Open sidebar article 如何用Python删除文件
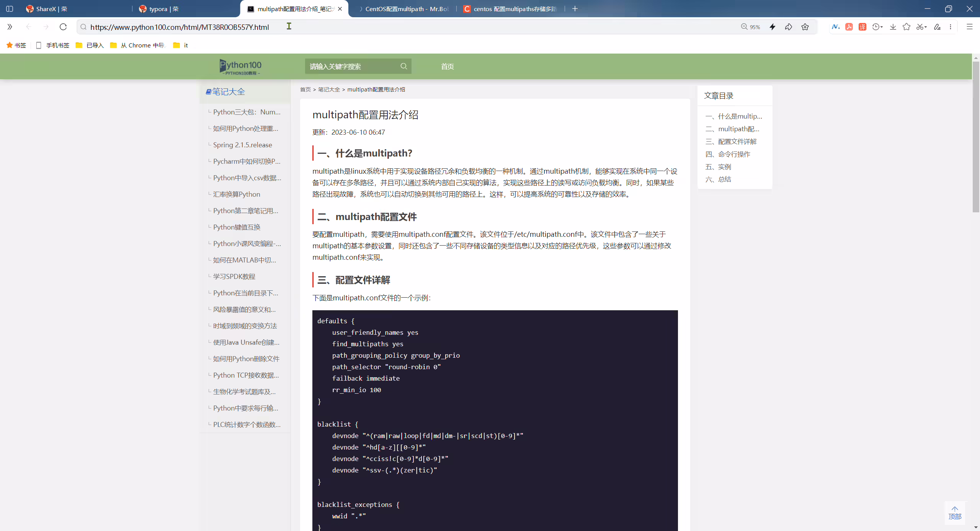 (x=246, y=359)
